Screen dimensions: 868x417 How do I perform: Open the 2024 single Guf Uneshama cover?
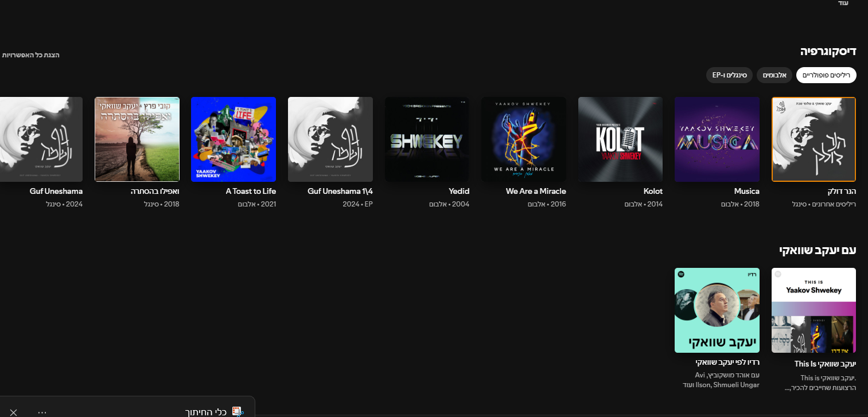pos(41,139)
